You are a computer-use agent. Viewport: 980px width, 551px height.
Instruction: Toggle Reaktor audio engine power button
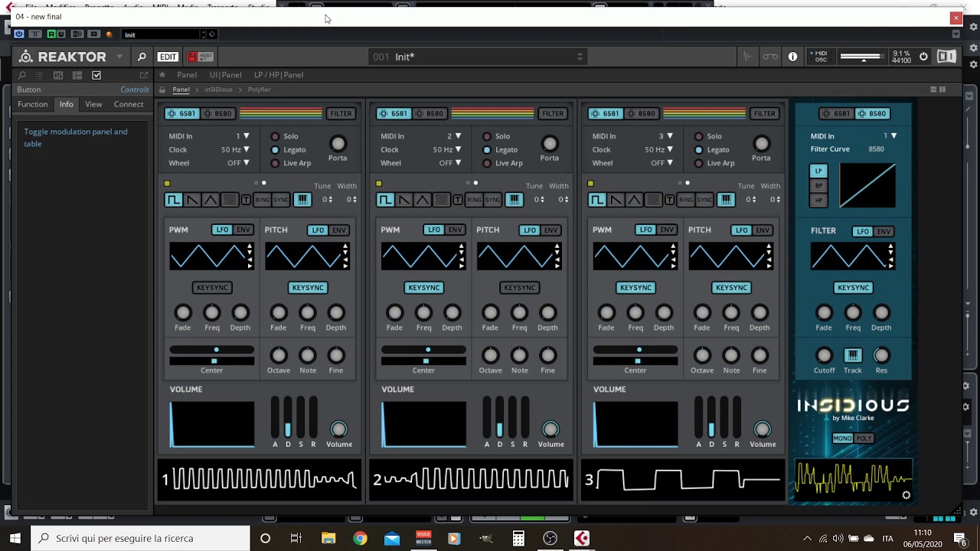click(923, 57)
